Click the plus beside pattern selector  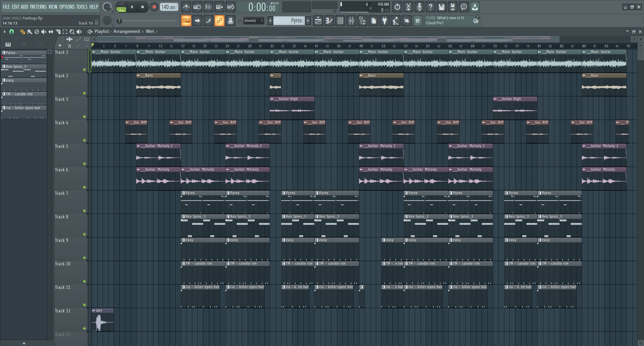[x=308, y=21]
